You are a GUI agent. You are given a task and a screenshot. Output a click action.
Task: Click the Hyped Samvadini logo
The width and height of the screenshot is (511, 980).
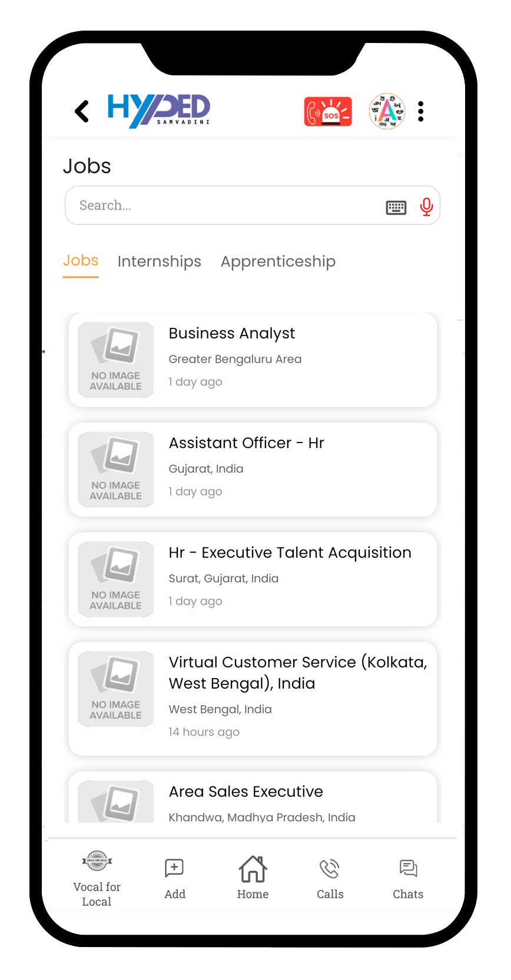click(159, 111)
